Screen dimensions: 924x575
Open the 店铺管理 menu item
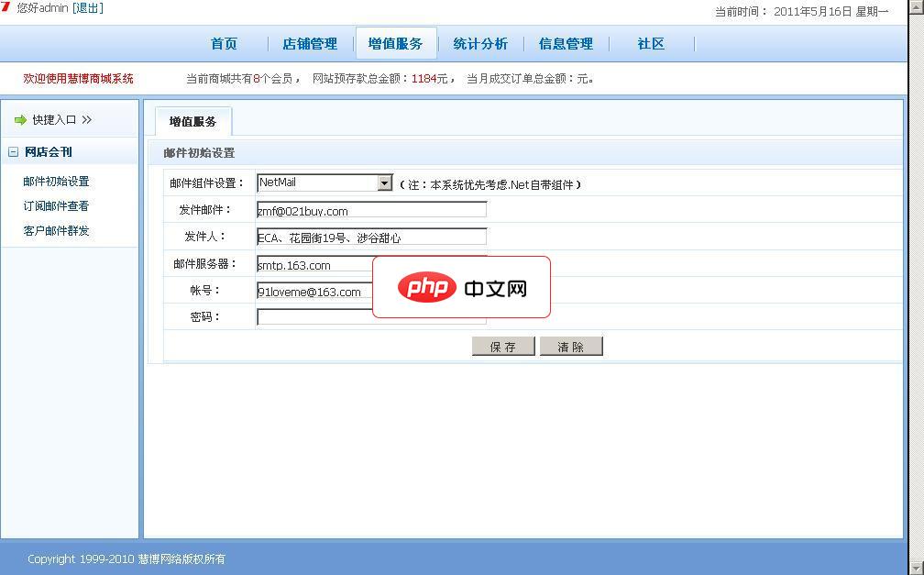(311, 43)
